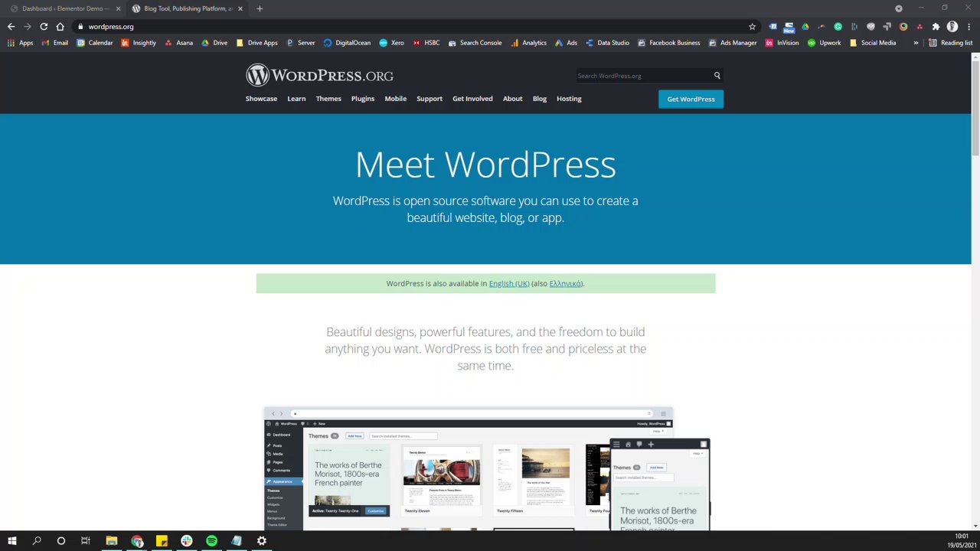The width and height of the screenshot is (980, 551).
Task: Open a new browser tab
Action: click(x=260, y=8)
